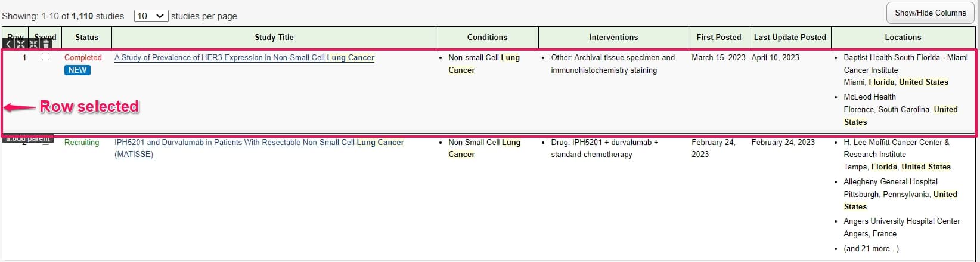Click the Study Title column header
Viewport: 980px width, 262px height.
274,37
